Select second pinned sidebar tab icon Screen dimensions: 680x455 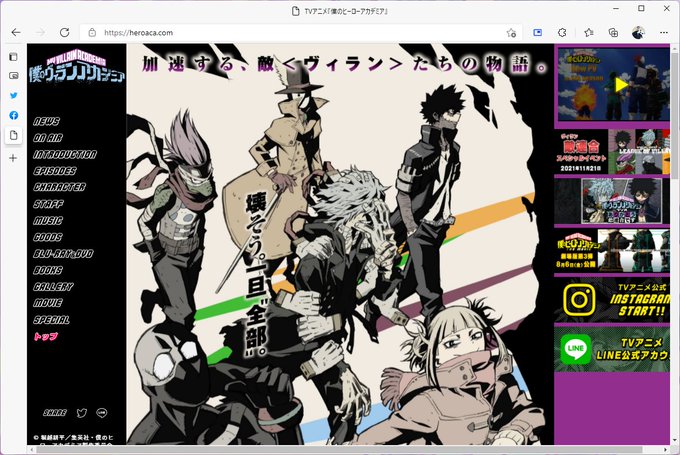[x=13, y=76]
